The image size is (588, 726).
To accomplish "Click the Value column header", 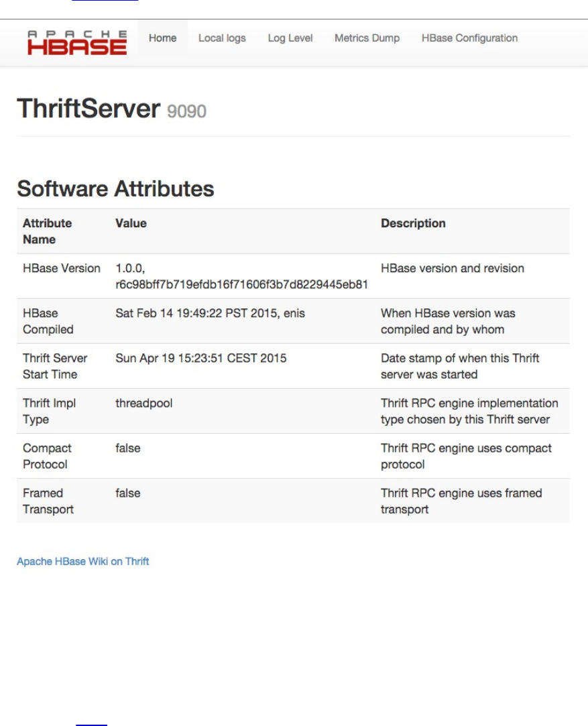I will coord(131,223).
